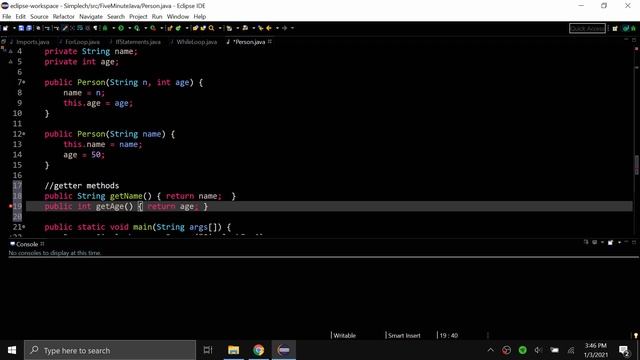Viewport: 640px width, 360px height.
Task: Click the Save toolbar icon
Action: click(x=21, y=28)
